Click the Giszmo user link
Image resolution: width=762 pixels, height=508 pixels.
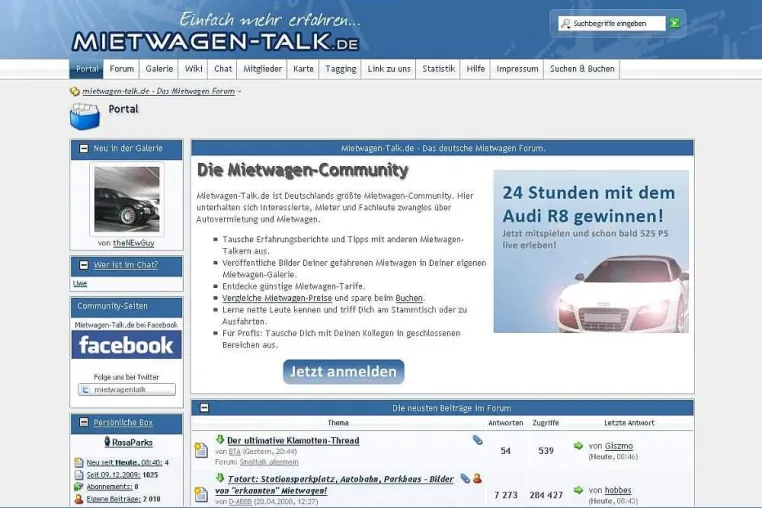pos(619,446)
